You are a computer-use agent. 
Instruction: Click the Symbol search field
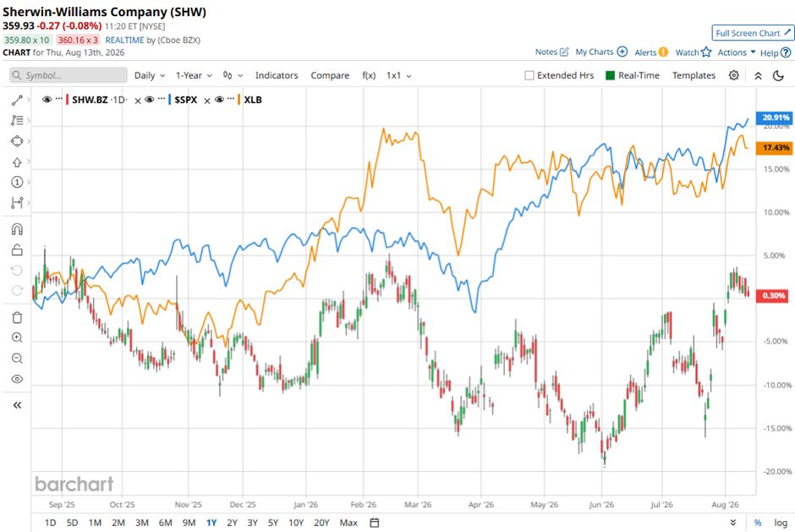point(69,75)
